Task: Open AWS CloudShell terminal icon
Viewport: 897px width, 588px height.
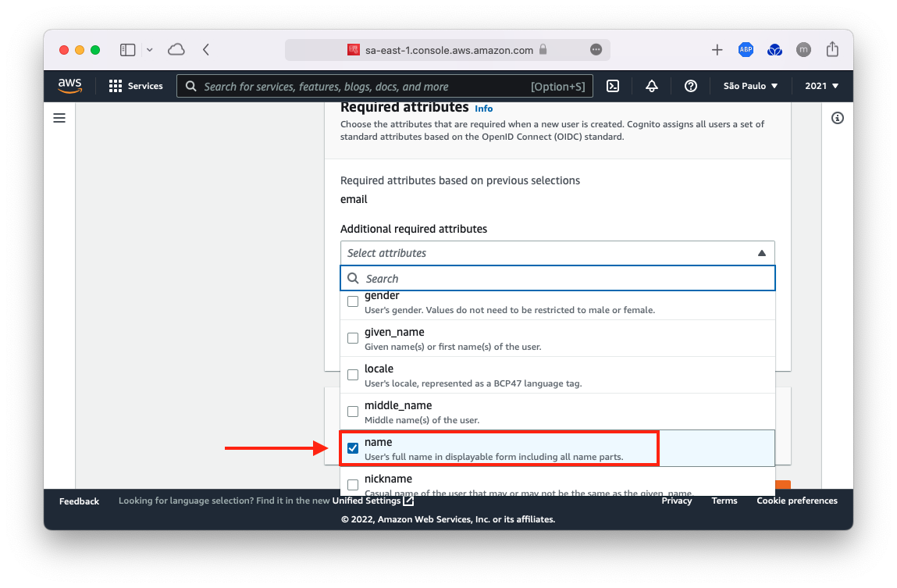Action: [613, 86]
